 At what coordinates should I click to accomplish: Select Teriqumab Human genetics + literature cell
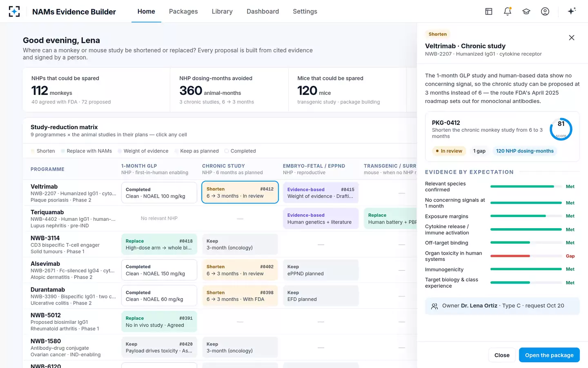point(321,218)
